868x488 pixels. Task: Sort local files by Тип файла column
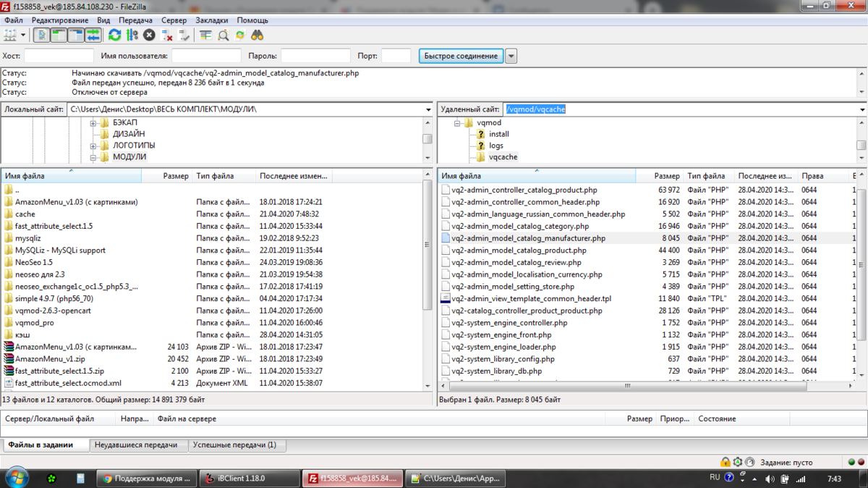pos(224,176)
